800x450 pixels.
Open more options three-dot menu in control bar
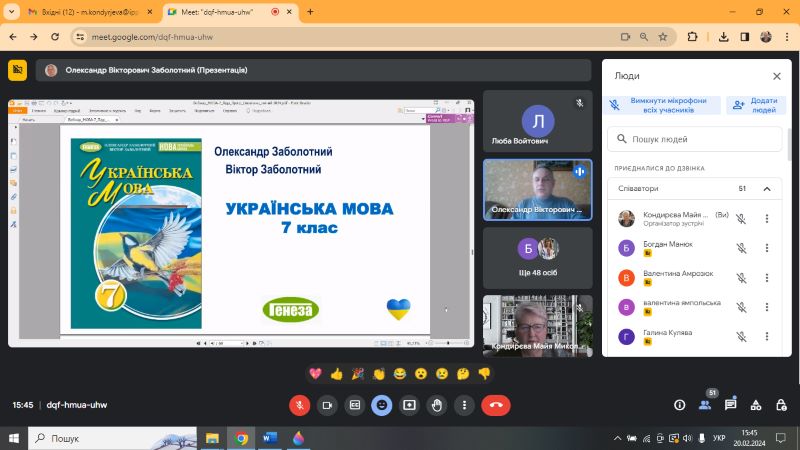(x=464, y=405)
